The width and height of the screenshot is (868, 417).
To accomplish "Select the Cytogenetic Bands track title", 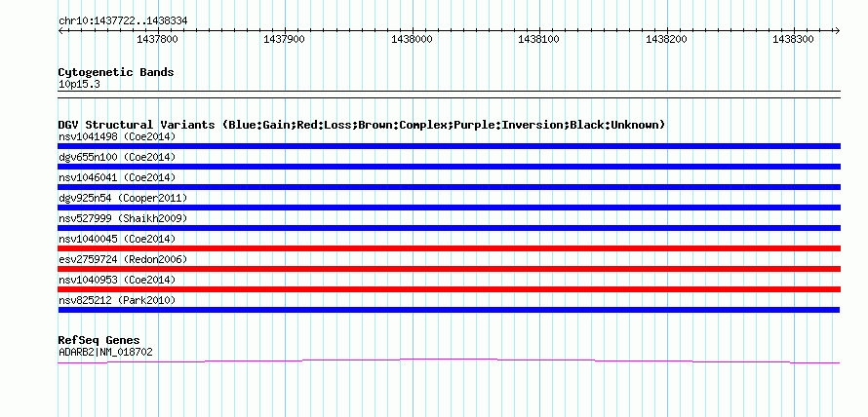I will coord(116,72).
